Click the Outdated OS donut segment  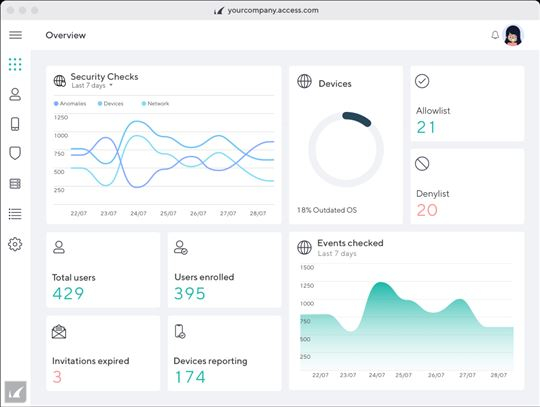coord(357,118)
